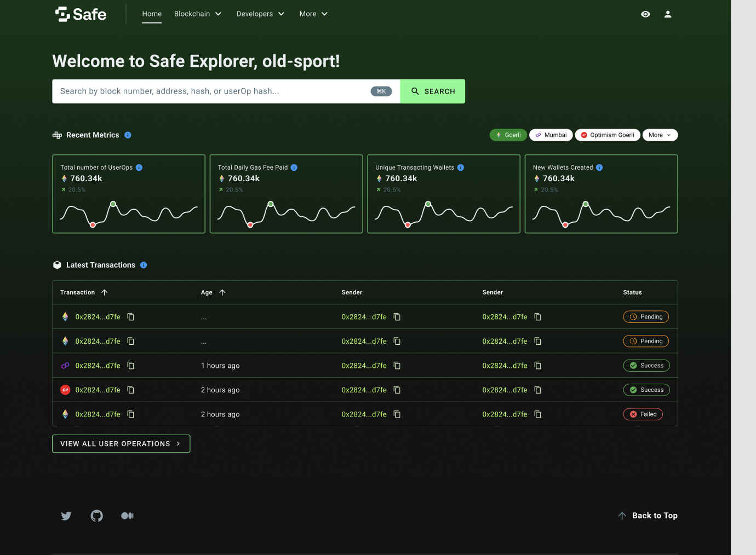Viewport: 756px width, 555px height.
Task: Click the Latest Transactions info icon
Action: (x=144, y=265)
